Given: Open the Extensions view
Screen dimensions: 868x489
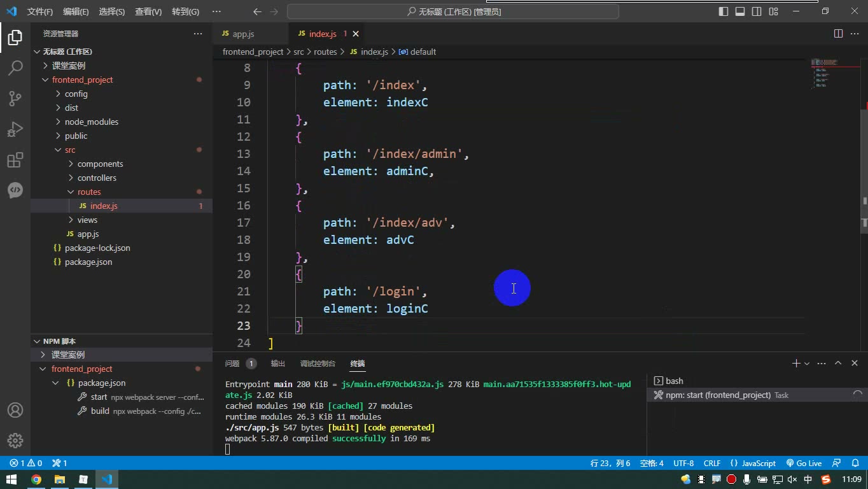Looking at the screenshot, I should click(15, 160).
